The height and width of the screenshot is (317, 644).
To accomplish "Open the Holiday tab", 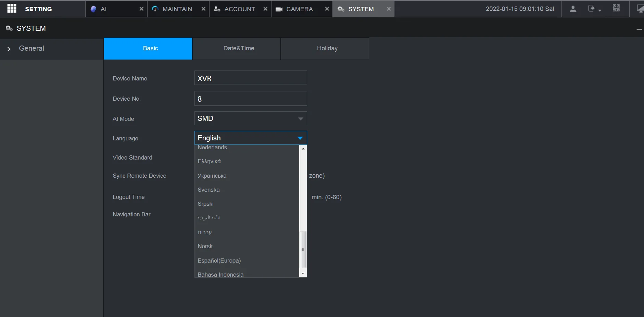I will point(325,49).
